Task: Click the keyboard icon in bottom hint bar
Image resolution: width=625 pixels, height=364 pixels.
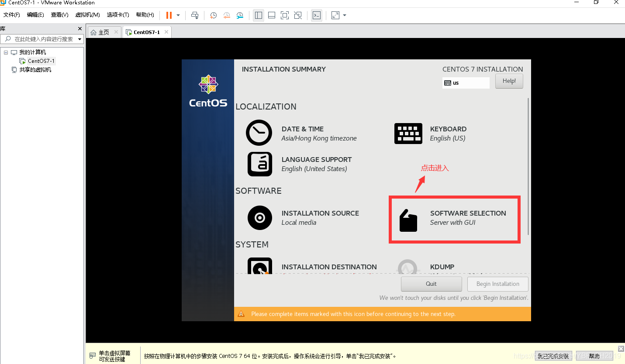Action: click(x=93, y=356)
